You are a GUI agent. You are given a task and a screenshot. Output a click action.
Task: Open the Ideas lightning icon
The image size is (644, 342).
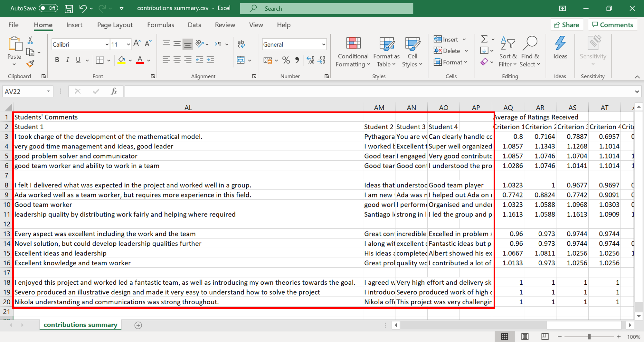(560, 43)
